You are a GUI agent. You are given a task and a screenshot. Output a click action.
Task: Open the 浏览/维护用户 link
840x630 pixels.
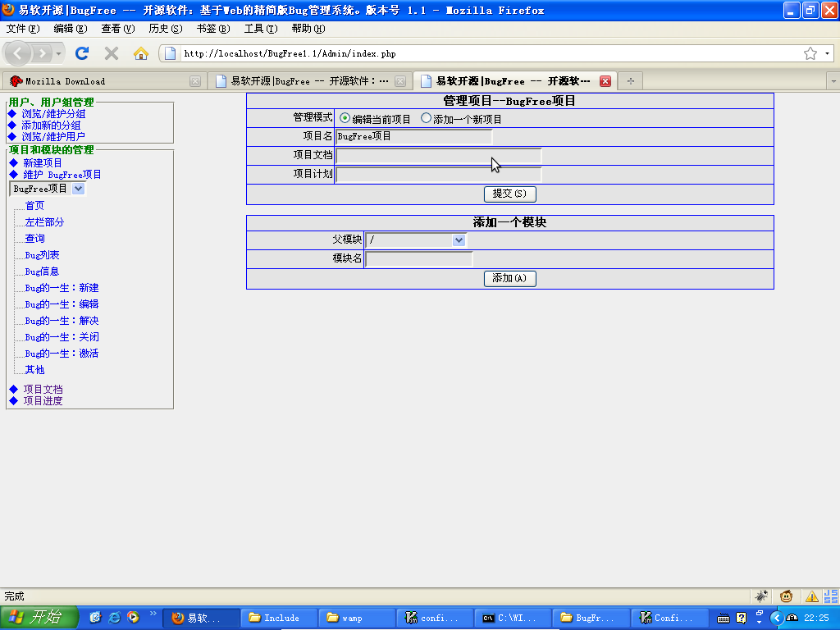(x=53, y=137)
